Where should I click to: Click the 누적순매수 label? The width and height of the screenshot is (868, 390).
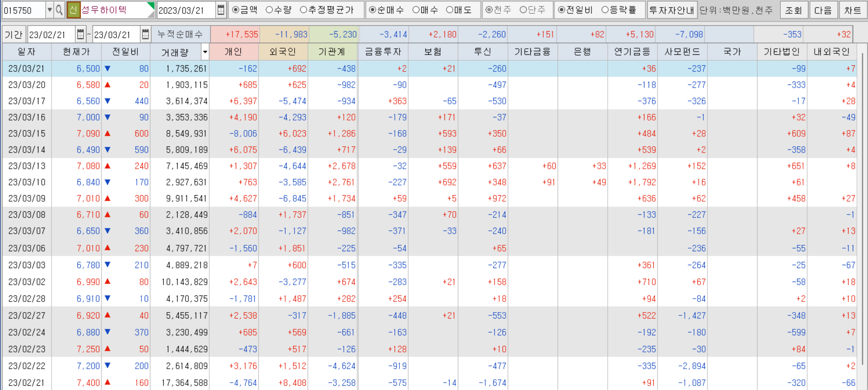tap(180, 34)
